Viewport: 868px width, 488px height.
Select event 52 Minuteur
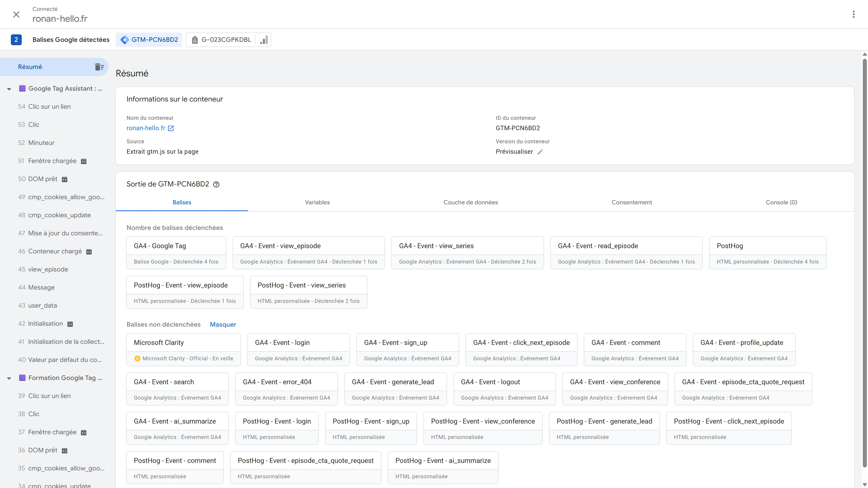coord(54,143)
